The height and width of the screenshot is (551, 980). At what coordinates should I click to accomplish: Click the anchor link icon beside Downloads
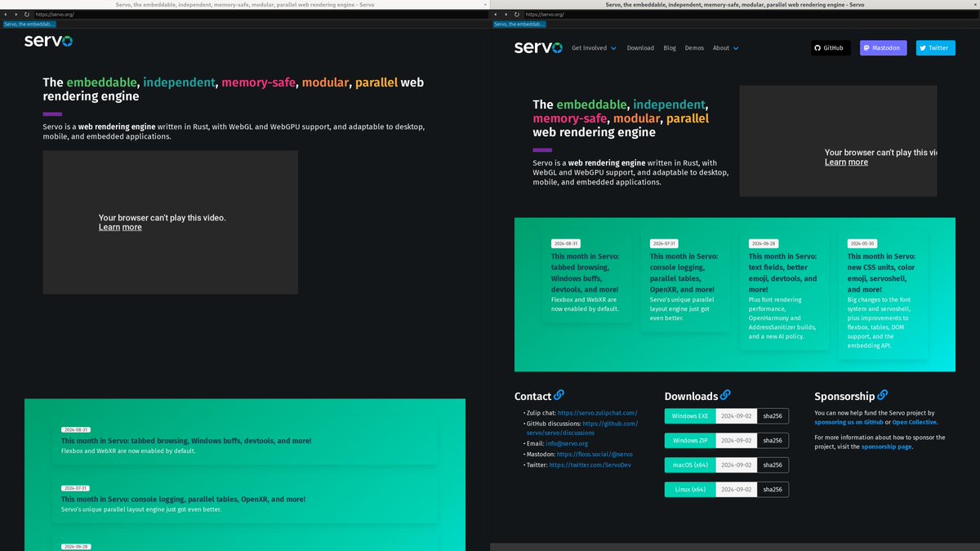pos(725,395)
